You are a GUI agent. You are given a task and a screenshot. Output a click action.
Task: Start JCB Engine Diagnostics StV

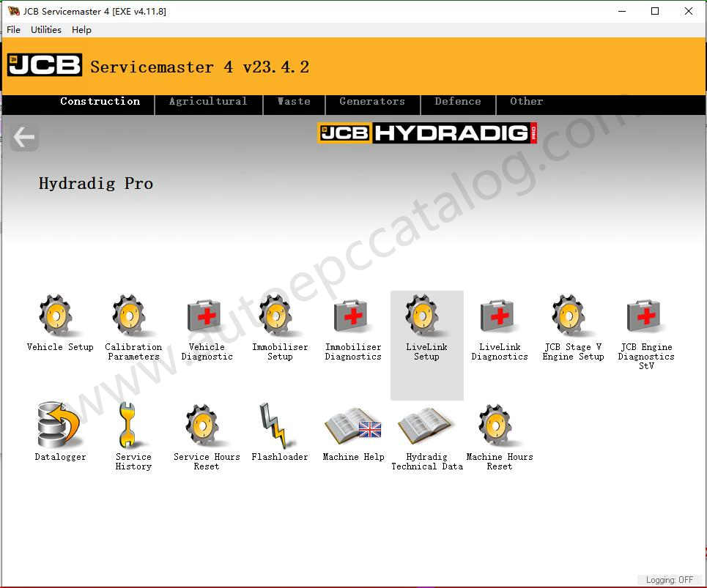click(x=645, y=317)
